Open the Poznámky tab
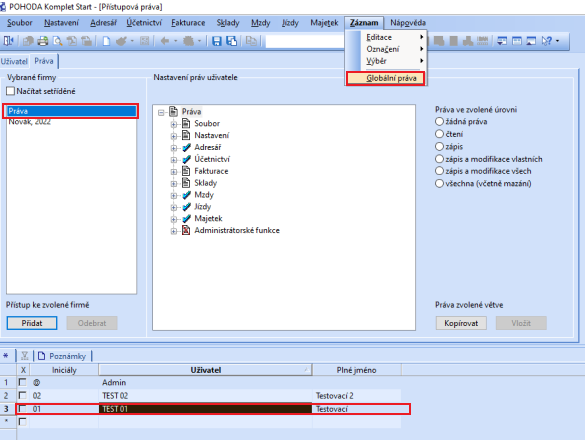Screen dimensions: 585x440 click(x=63, y=356)
